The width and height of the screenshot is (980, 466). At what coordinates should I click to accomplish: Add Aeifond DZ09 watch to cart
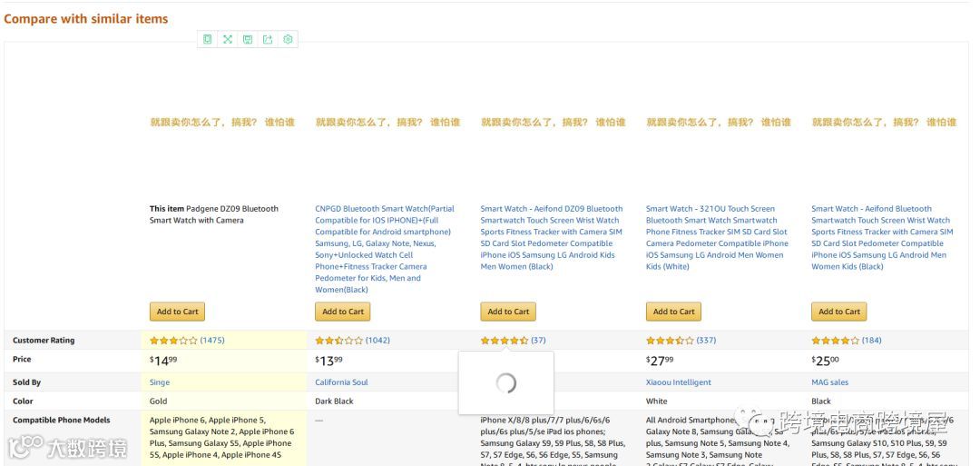click(x=508, y=312)
